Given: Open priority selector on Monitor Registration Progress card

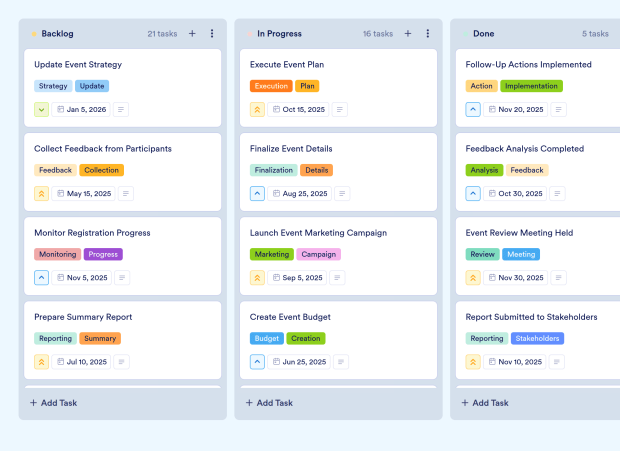Looking at the screenshot, I should click(41, 278).
